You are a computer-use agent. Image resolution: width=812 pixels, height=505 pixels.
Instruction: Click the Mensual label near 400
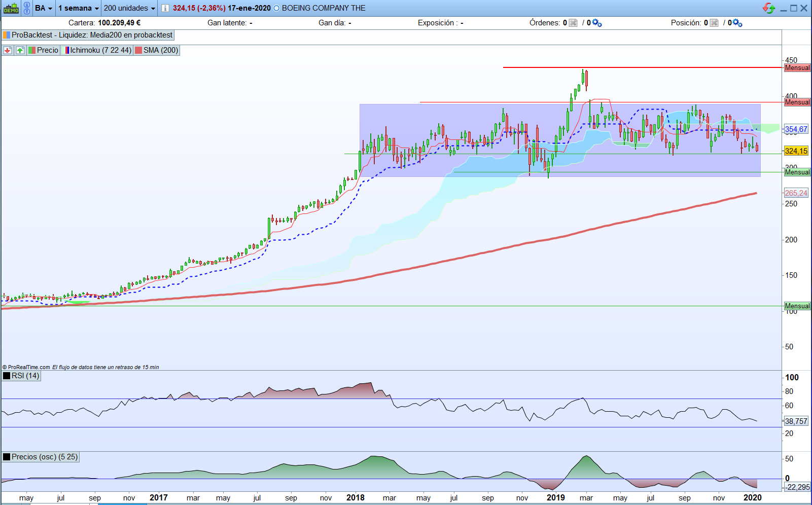pyautogui.click(x=797, y=102)
